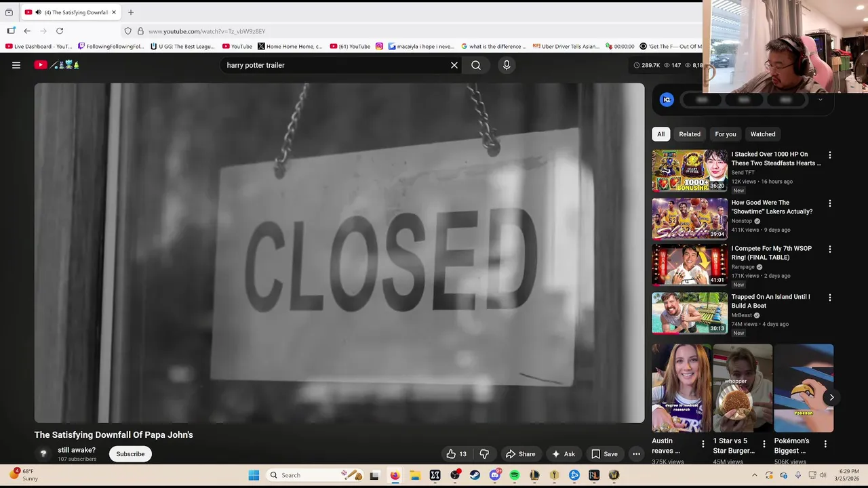Screen dimensions: 868x488
Task: Click the blue IQ extension icon
Action: [x=667, y=100]
